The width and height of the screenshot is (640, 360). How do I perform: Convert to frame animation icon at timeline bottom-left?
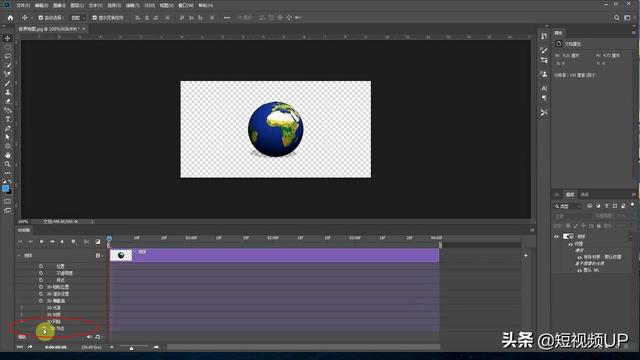point(20,347)
